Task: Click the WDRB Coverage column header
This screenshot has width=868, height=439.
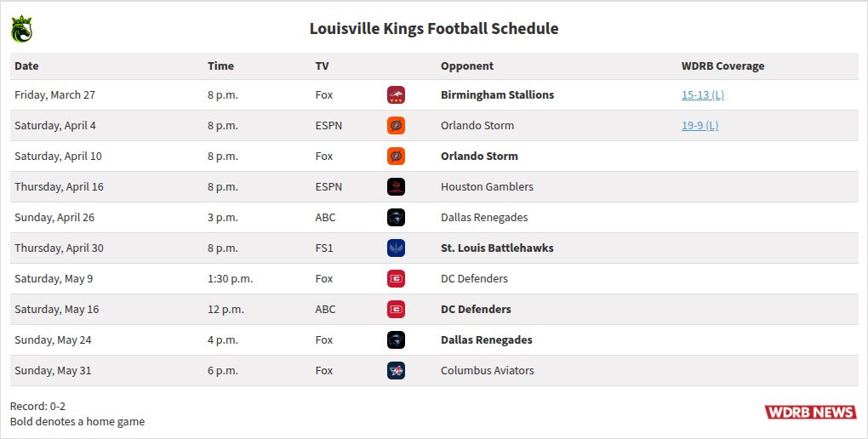Action: pos(722,66)
